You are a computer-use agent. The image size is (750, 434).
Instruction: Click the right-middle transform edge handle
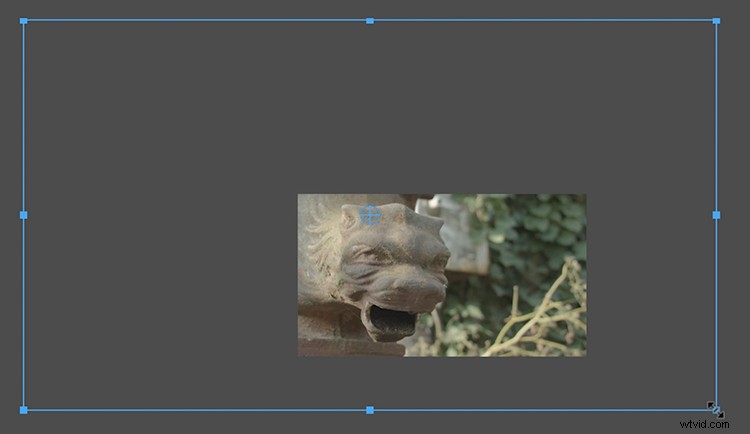(716, 215)
